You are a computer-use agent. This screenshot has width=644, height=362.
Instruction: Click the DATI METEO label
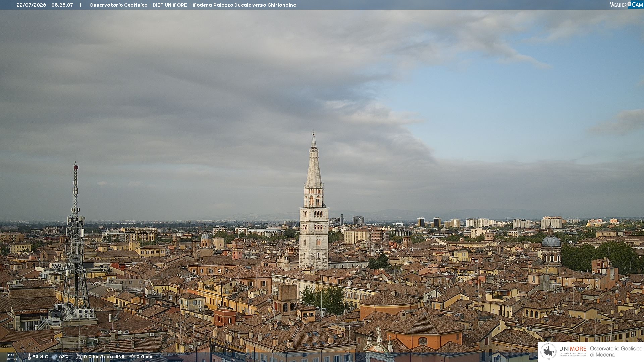[12, 357]
